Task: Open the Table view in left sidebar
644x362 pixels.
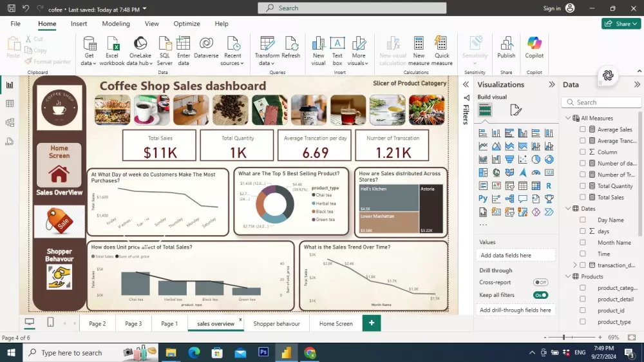Action: coord(10,104)
